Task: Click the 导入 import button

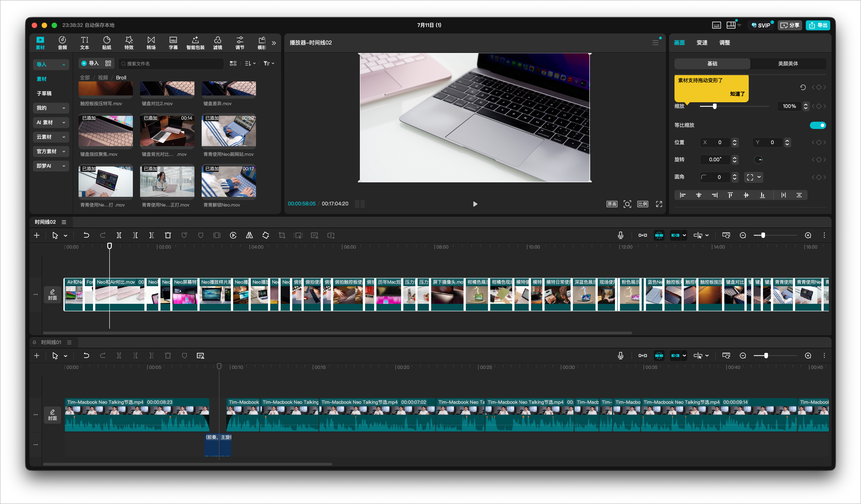Action: [90, 64]
